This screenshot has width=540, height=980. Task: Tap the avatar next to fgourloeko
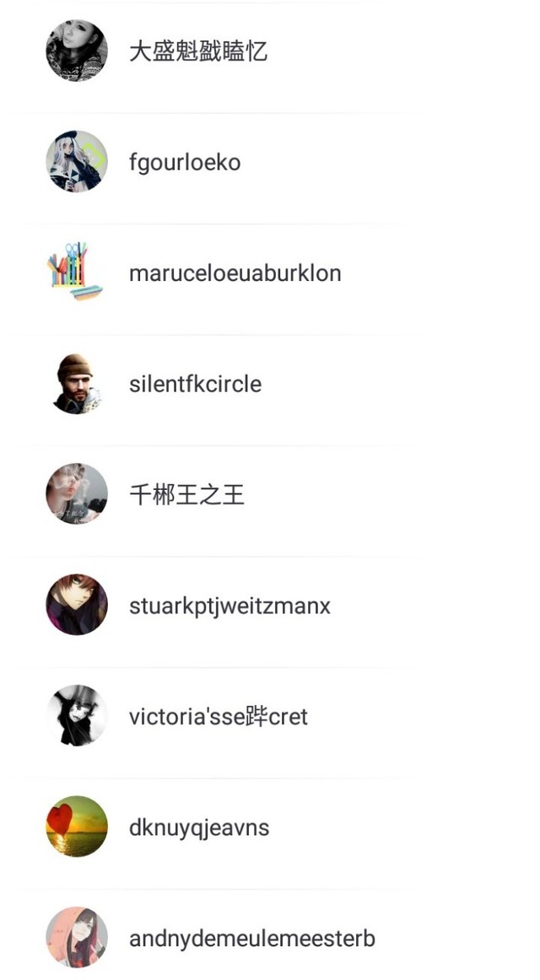click(77, 161)
